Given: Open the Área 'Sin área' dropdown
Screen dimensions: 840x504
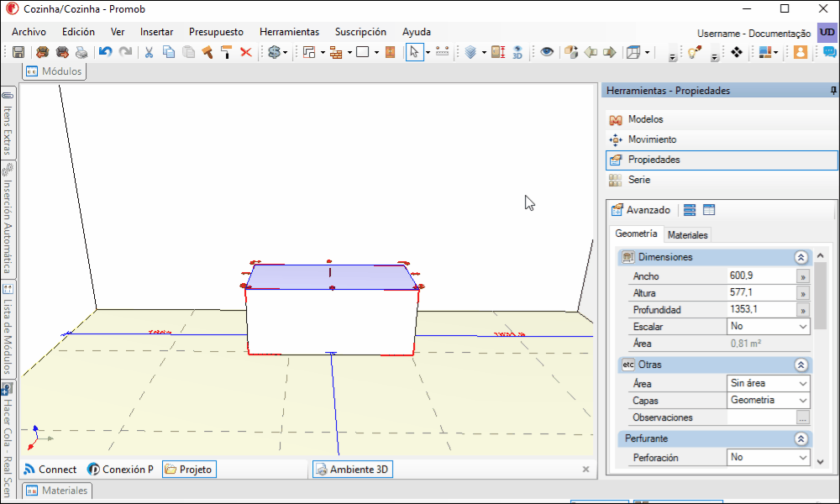Looking at the screenshot, I should pyautogui.click(x=769, y=384).
